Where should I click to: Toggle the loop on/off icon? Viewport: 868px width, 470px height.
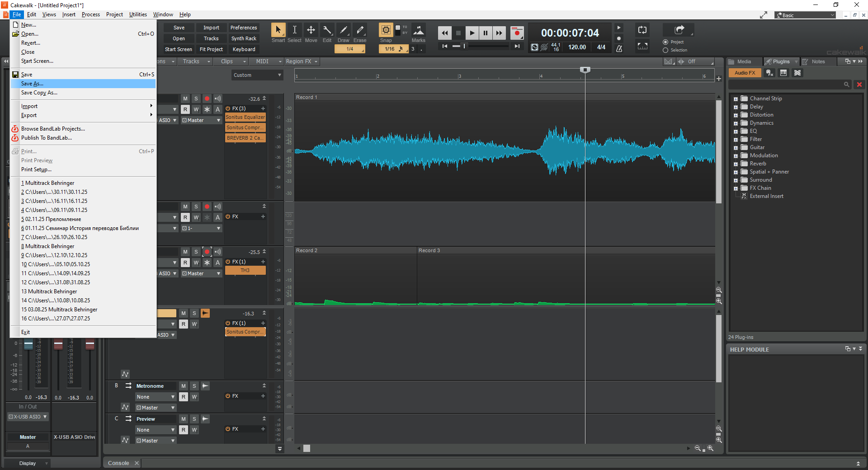coord(642,30)
